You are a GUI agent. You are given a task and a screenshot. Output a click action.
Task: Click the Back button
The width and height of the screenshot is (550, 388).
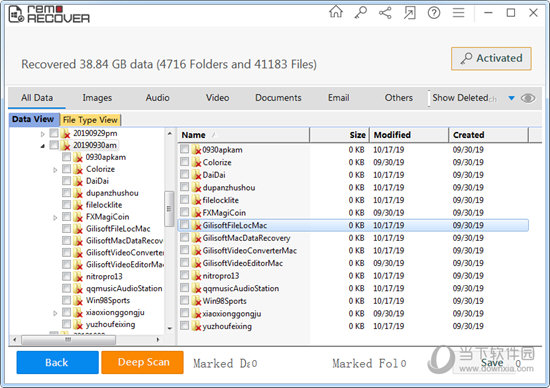pyautogui.click(x=57, y=362)
